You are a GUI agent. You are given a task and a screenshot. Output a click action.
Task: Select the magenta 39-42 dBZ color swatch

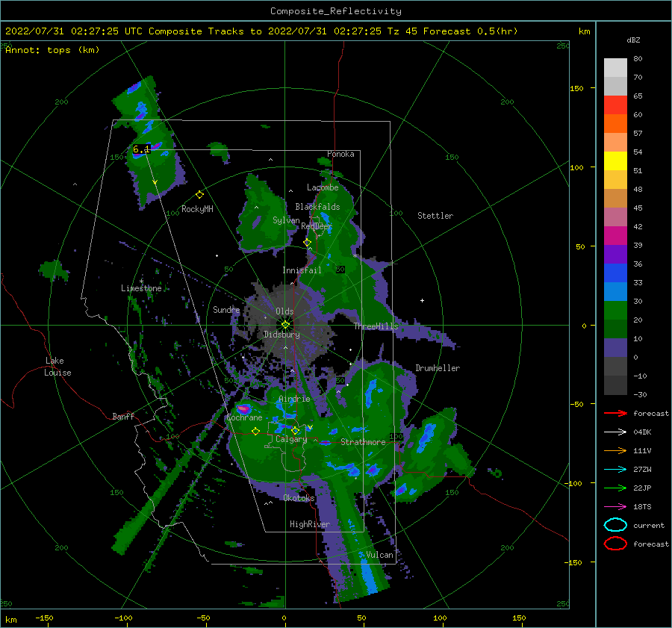(x=615, y=236)
